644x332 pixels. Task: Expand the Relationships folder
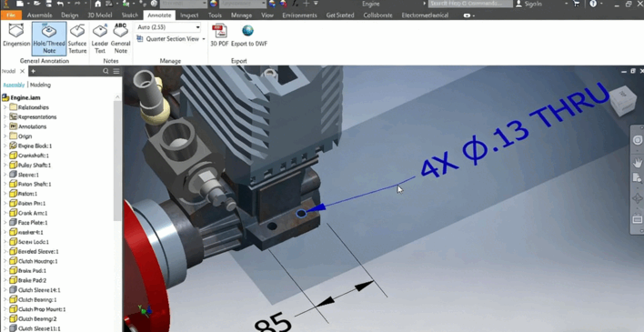coord(5,107)
